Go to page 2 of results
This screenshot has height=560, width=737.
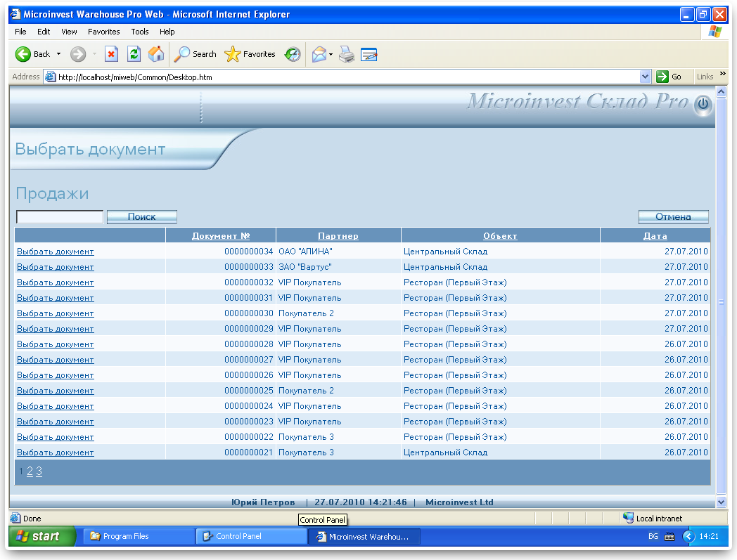point(30,472)
